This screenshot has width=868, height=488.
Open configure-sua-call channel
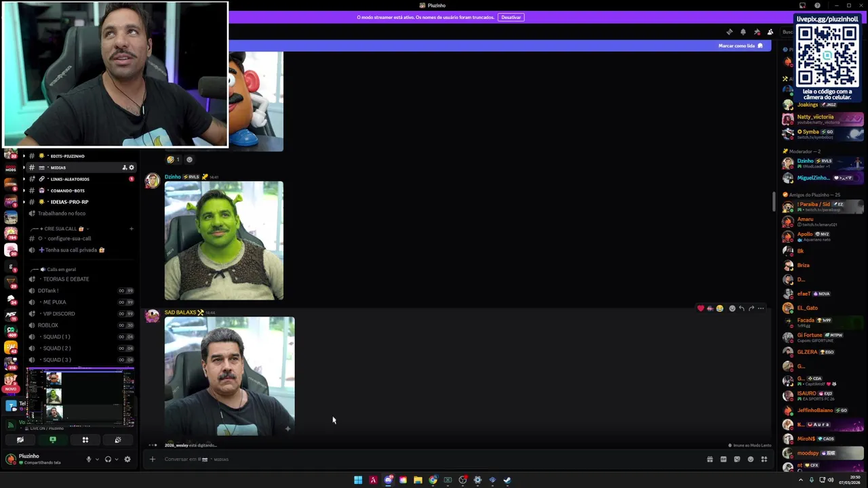(81, 239)
